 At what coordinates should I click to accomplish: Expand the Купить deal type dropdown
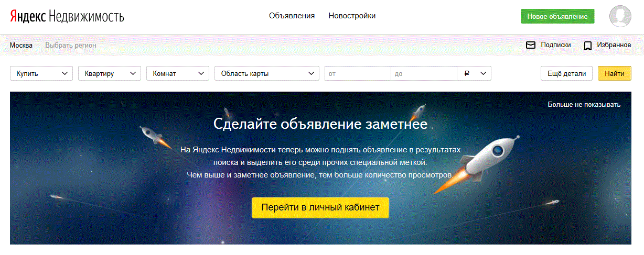point(41,73)
